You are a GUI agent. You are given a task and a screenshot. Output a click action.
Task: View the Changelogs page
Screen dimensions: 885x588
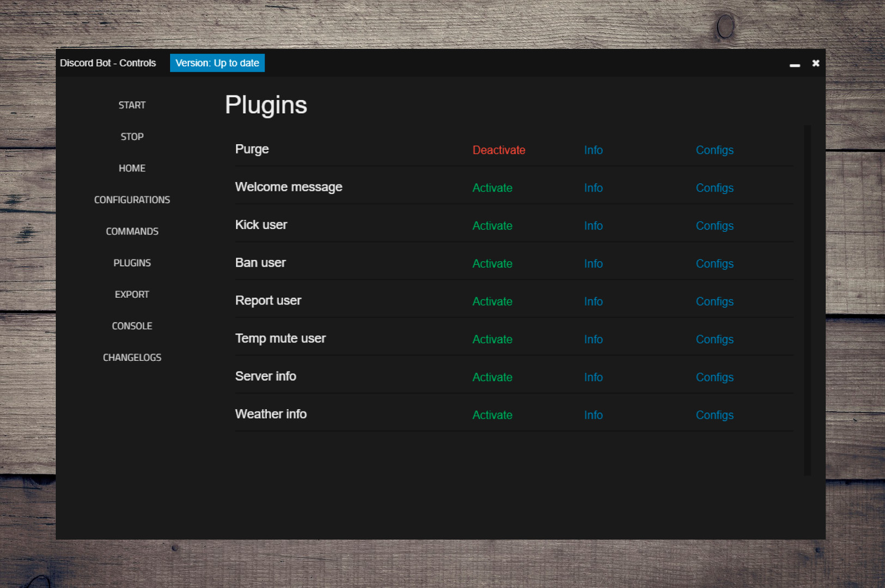click(132, 358)
